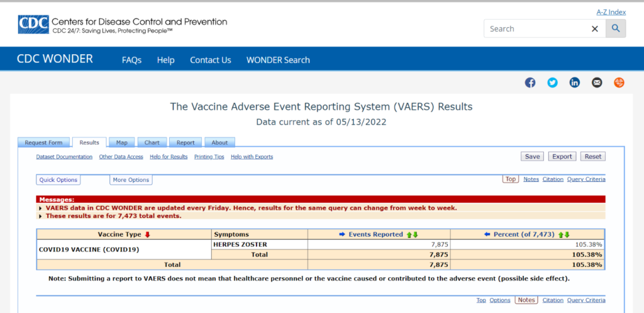Expand More Options
Image resolution: width=644 pixels, height=313 pixels.
(131, 179)
